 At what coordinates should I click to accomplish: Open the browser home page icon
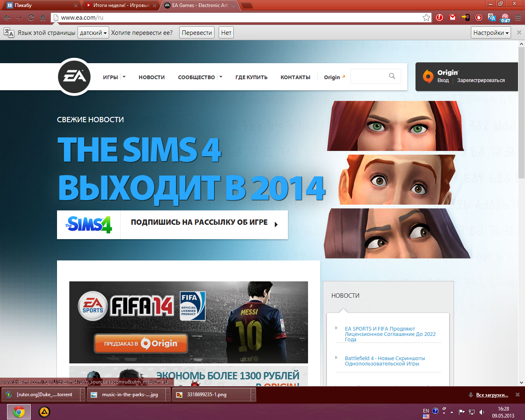[43, 18]
